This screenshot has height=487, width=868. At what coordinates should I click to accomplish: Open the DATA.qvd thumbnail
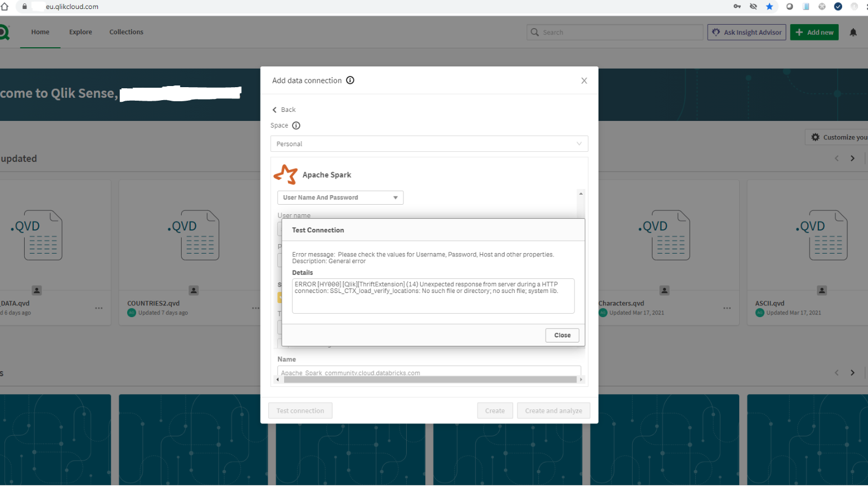point(37,235)
